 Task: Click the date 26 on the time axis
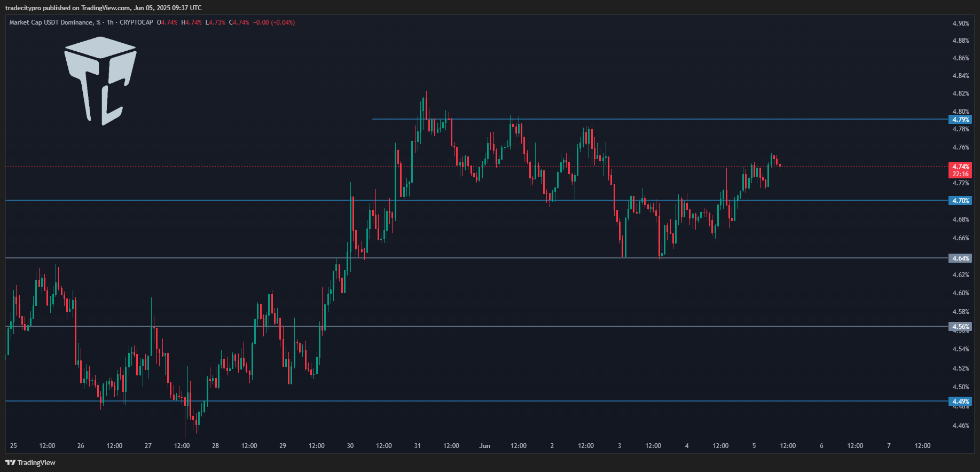(81, 446)
